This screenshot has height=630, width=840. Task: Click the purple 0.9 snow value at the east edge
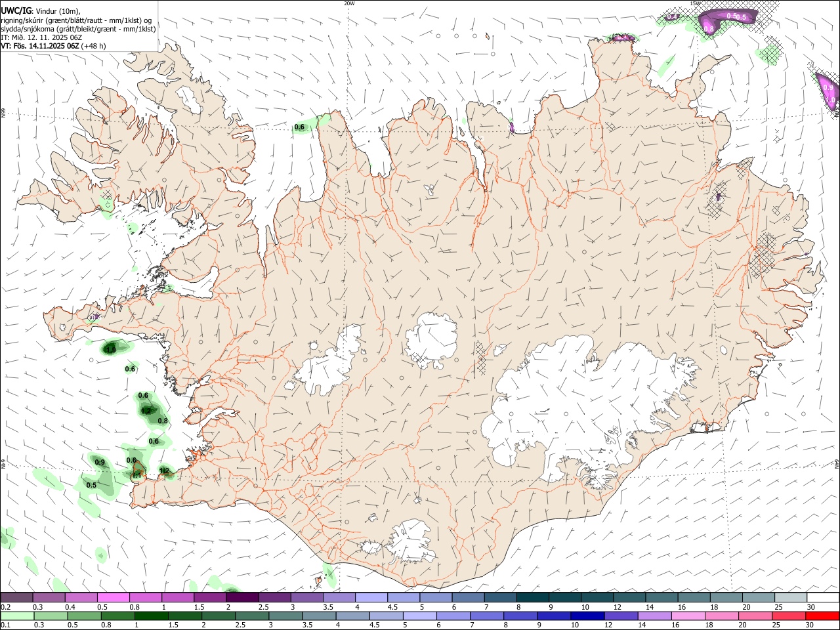coord(828,87)
